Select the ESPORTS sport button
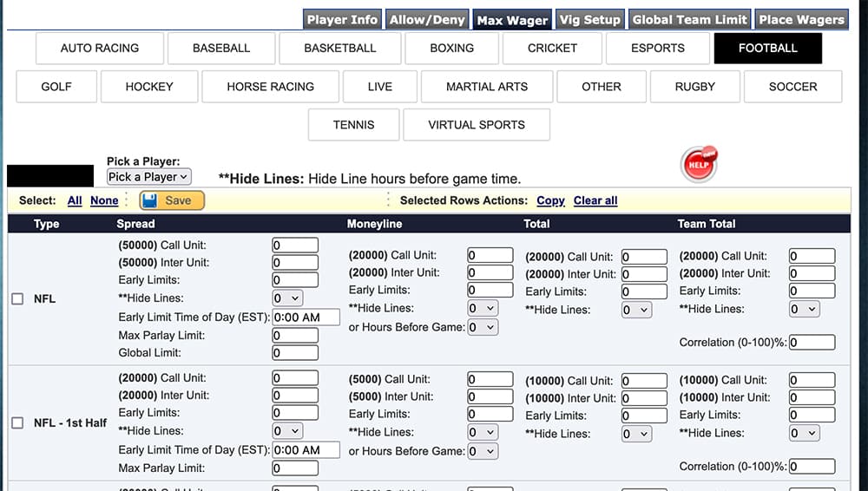The image size is (868, 491). (x=658, y=49)
